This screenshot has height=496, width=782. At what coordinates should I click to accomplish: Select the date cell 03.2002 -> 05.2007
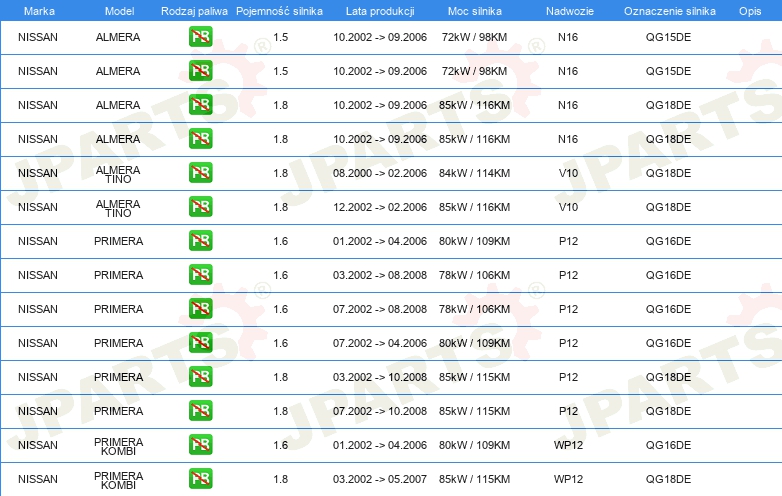pyautogui.click(x=380, y=479)
